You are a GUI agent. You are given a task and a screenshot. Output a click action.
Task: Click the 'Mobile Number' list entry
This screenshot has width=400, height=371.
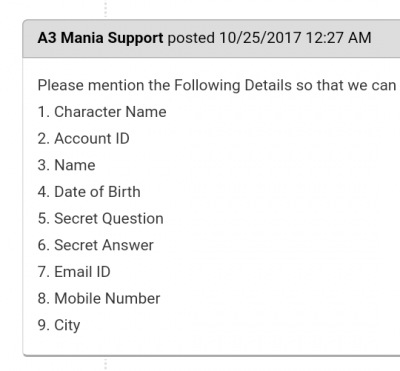coord(99,299)
